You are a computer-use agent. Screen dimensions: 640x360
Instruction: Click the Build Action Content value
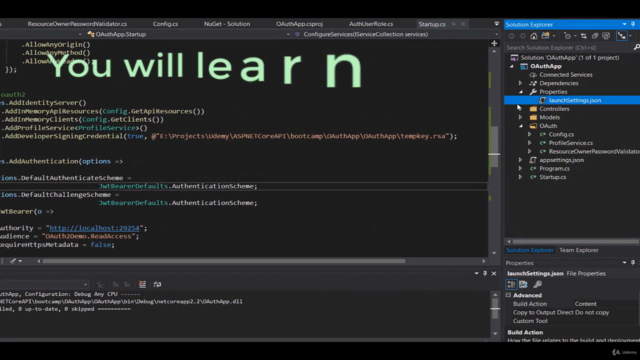click(x=586, y=304)
